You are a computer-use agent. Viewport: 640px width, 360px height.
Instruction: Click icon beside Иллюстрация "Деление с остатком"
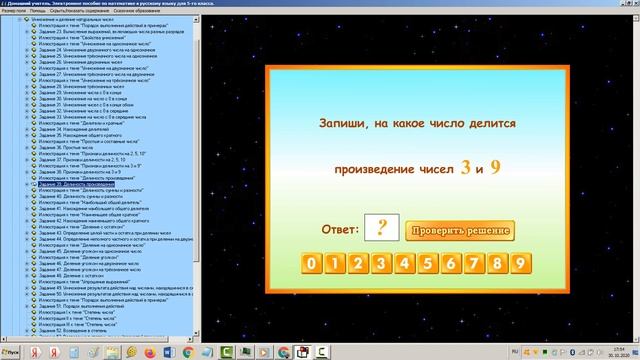click(x=34, y=227)
